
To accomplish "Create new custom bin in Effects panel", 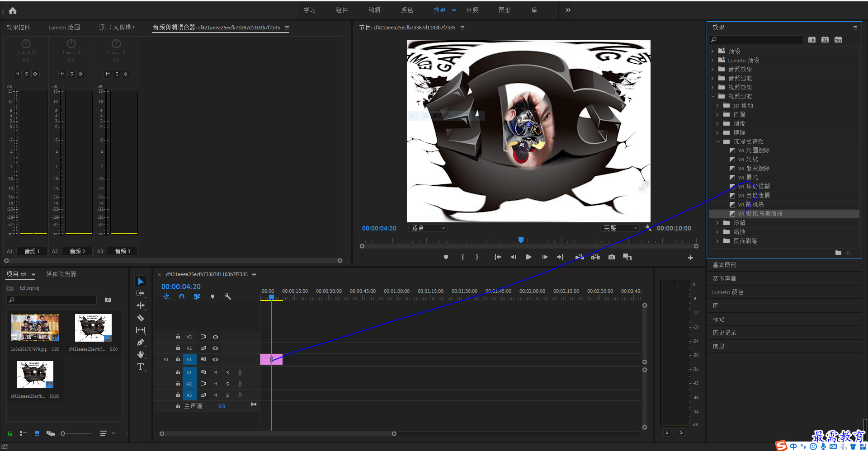I will point(838,253).
